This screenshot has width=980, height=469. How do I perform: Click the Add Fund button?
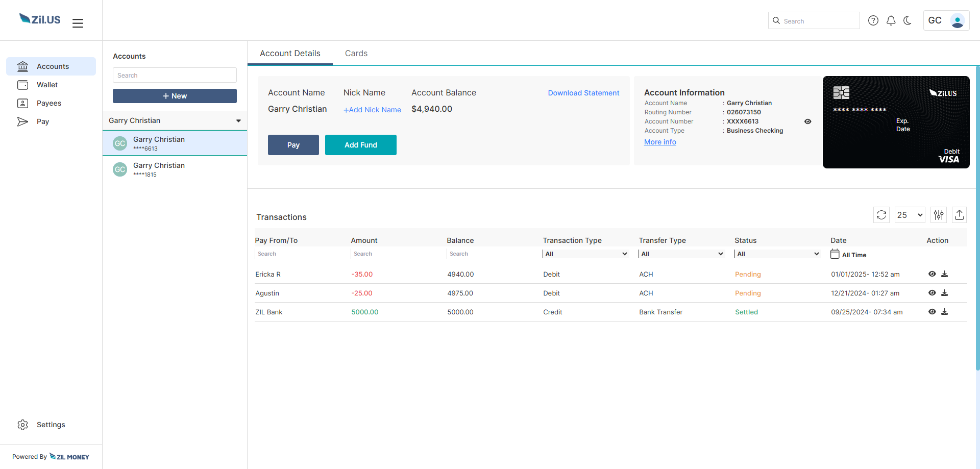[x=360, y=145]
